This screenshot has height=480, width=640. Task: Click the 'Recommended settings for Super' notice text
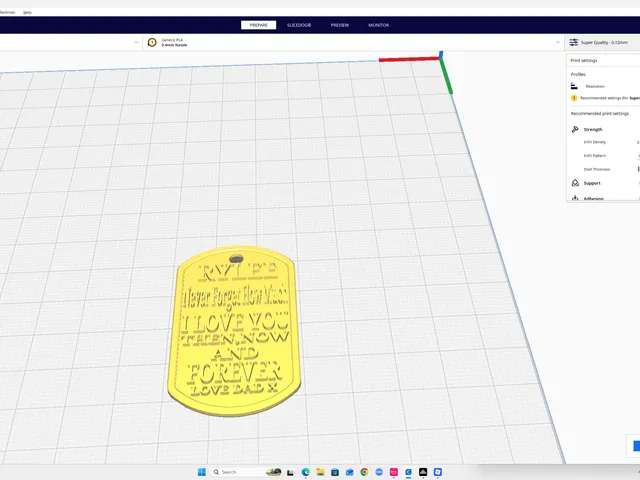610,98
